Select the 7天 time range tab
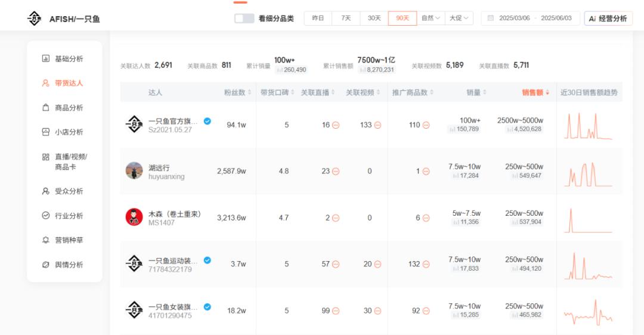This screenshot has height=335, width=644. [346, 18]
